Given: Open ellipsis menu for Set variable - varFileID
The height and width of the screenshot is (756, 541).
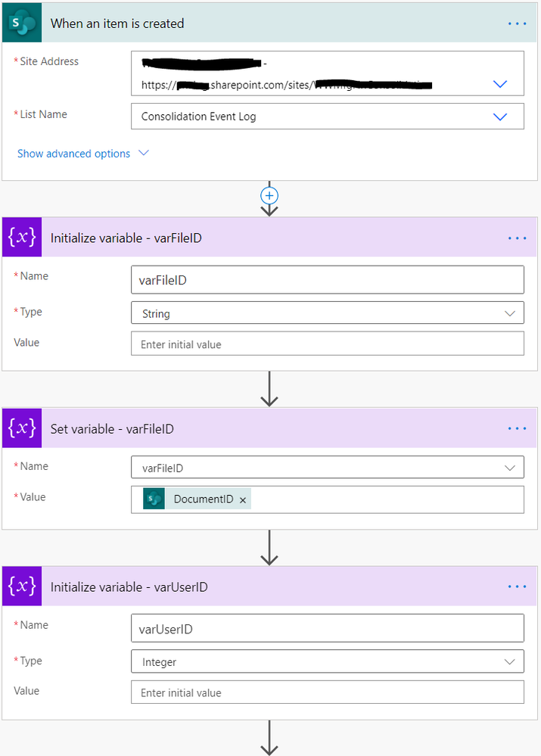Looking at the screenshot, I should click(517, 428).
